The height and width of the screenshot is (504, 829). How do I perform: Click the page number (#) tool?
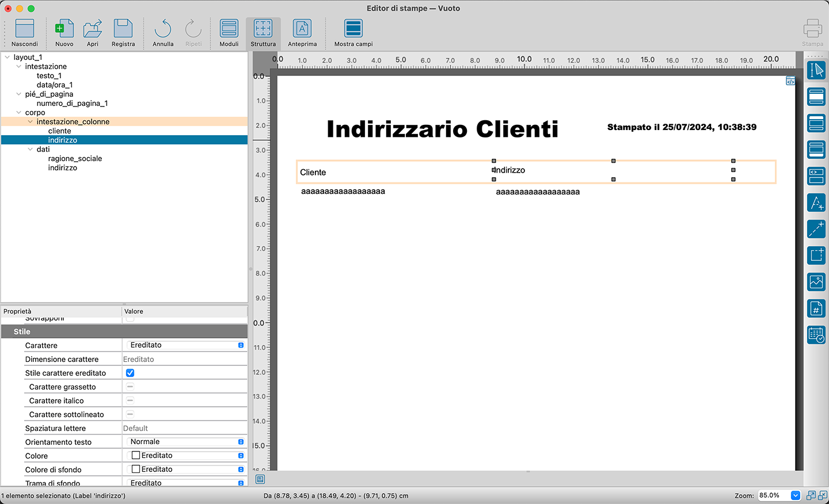click(816, 308)
